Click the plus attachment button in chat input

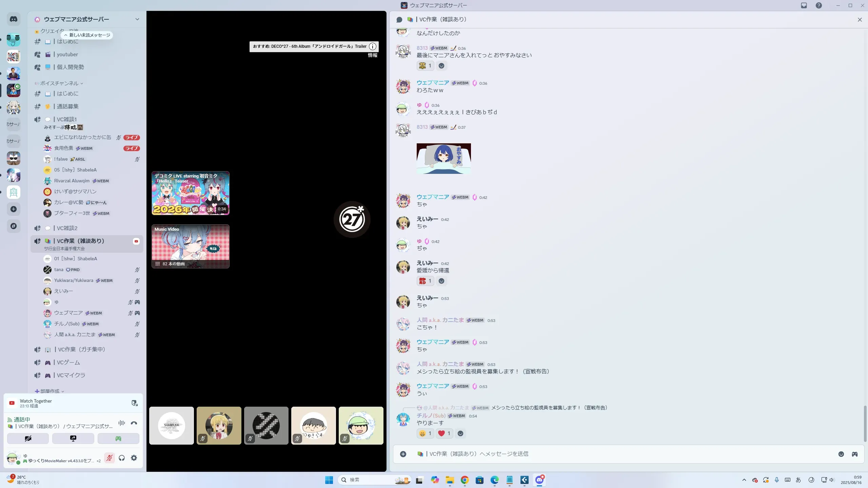[x=403, y=454]
